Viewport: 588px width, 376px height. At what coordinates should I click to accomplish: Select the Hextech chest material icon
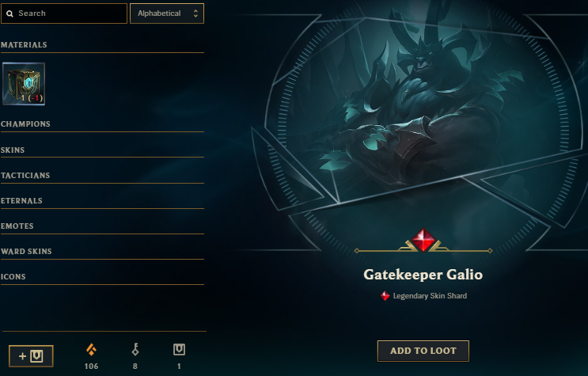point(24,84)
